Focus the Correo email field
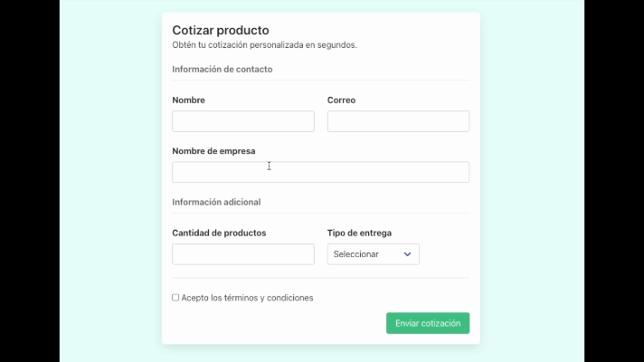Image resolution: width=644 pixels, height=362 pixels. tap(398, 121)
